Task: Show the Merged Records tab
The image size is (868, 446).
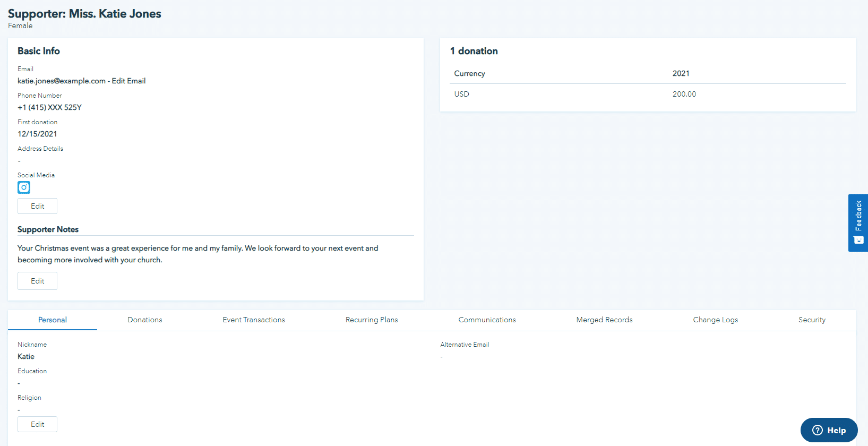Action: pyautogui.click(x=604, y=320)
